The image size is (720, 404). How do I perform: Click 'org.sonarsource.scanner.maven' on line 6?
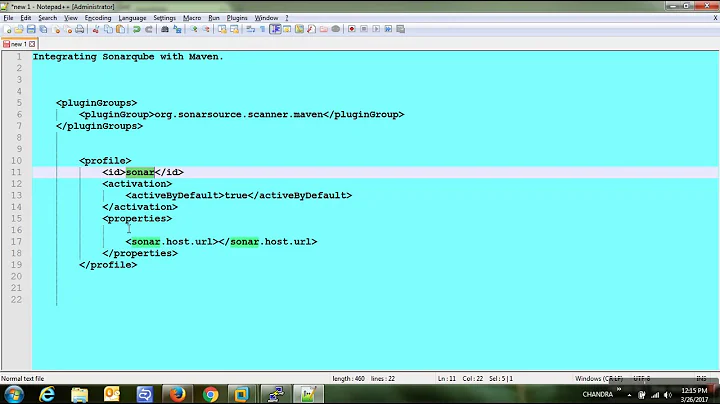click(x=239, y=114)
